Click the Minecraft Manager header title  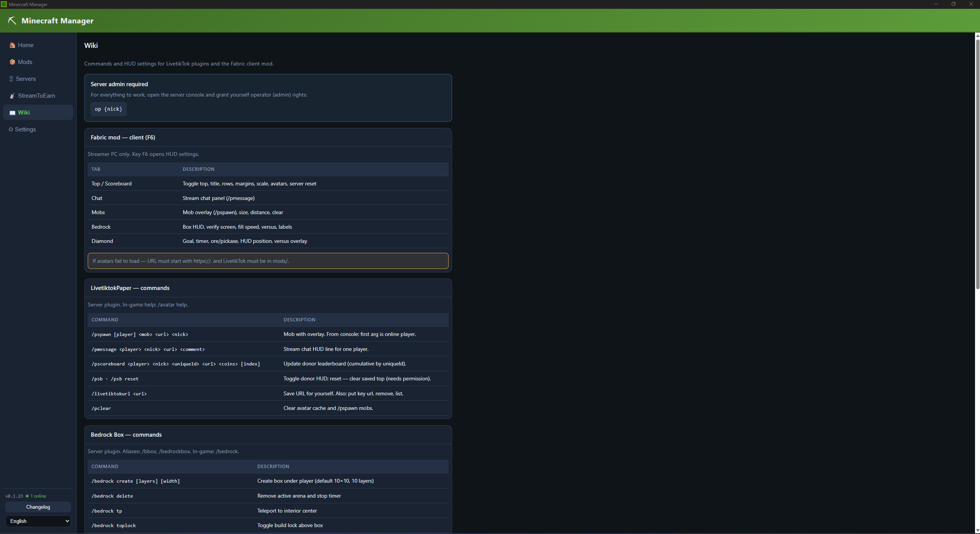pos(57,21)
